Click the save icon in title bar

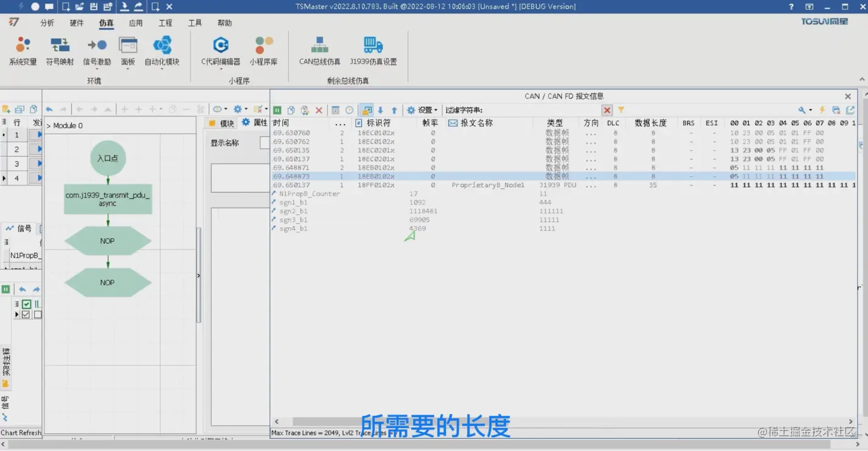tap(94, 7)
